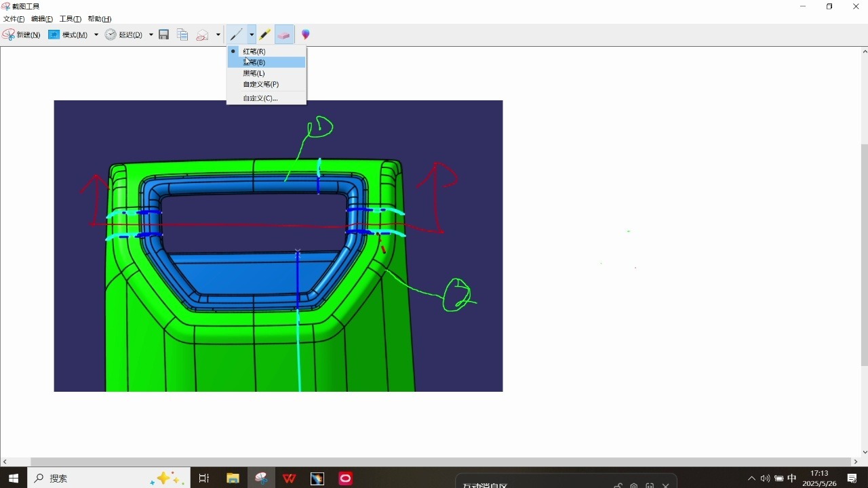Choose 自定义笔(P) custom pen option
The image size is (868, 488).
[x=267, y=84]
